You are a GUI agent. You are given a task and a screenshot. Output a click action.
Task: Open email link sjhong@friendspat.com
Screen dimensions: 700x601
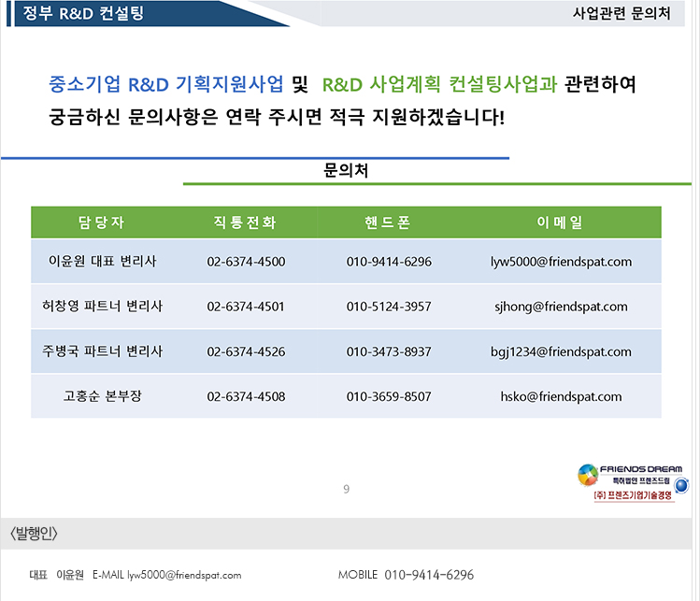coord(561,307)
